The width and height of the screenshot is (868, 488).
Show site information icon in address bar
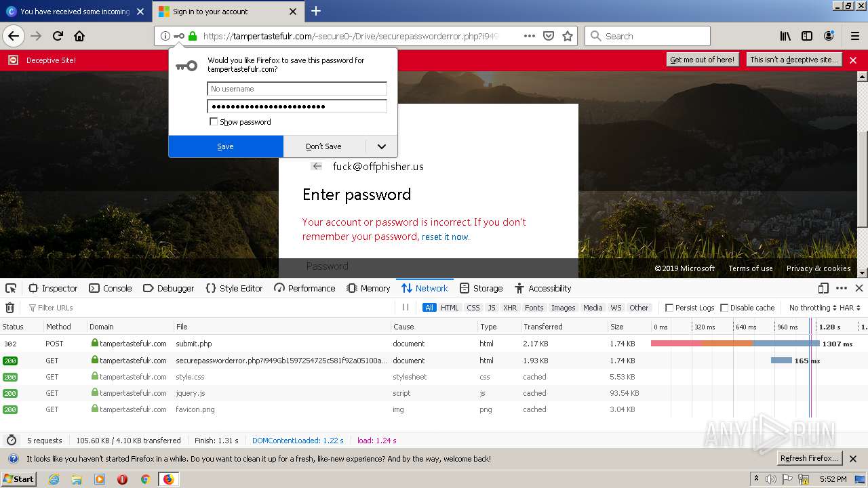pyautogui.click(x=165, y=36)
